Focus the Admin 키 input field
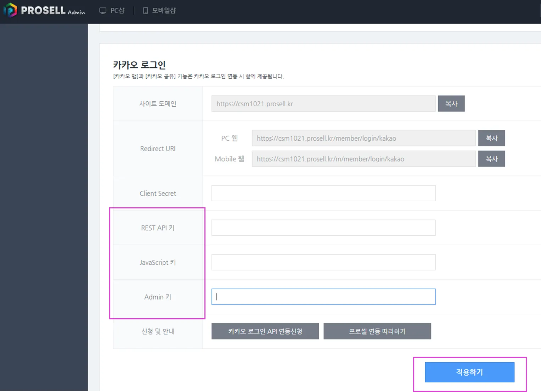 tap(323, 297)
